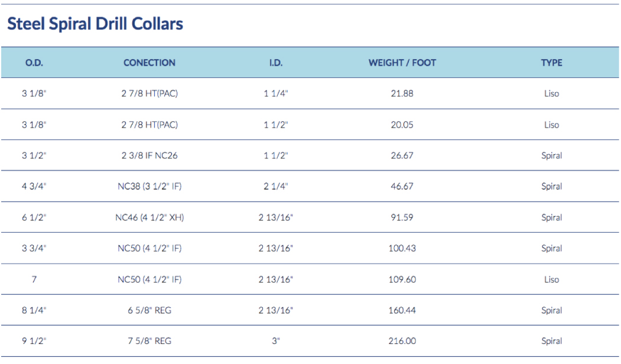621x364 pixels.
Task: Click the 4 3/4" O.D. cell
Action: click(34, 187)
